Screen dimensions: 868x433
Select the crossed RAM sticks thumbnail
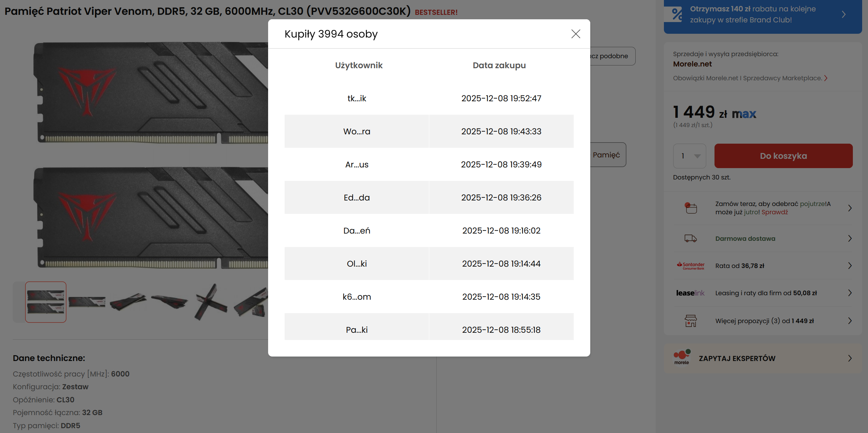210,302
